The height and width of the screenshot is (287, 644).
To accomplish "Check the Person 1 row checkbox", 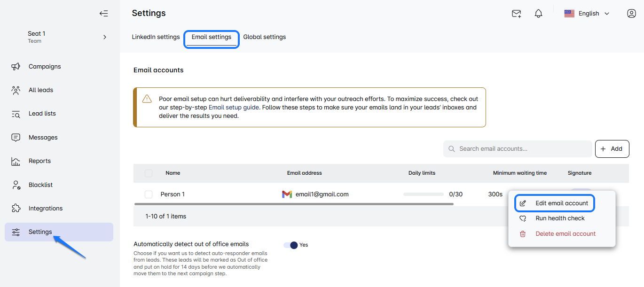I will pyautogui.click(x=149, y=194).
